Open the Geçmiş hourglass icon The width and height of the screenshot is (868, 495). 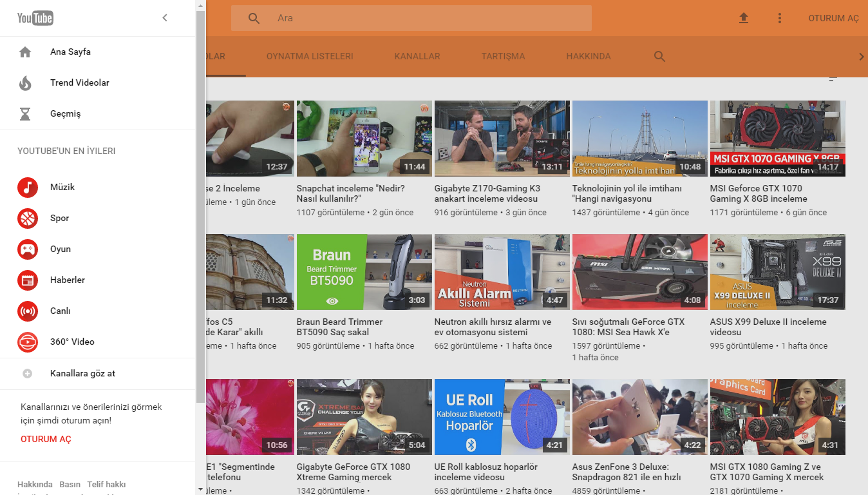25,114
